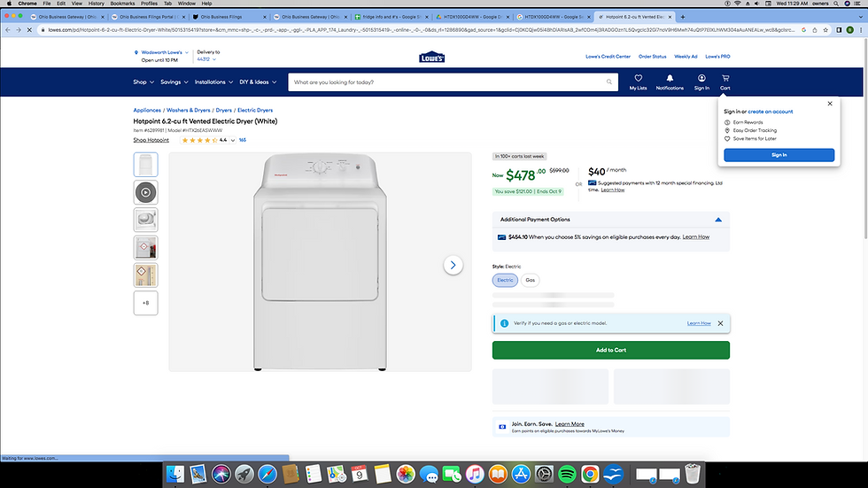868x488 pixels.
Task: Open Washers & Dryers breadcrumb
Action: (188, 110)
